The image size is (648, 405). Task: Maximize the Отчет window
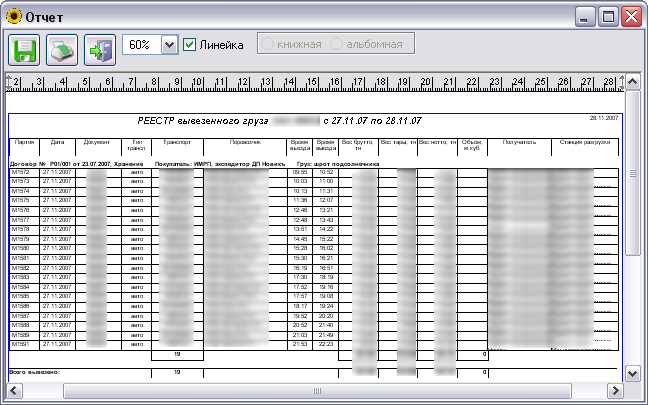[608, 17]
